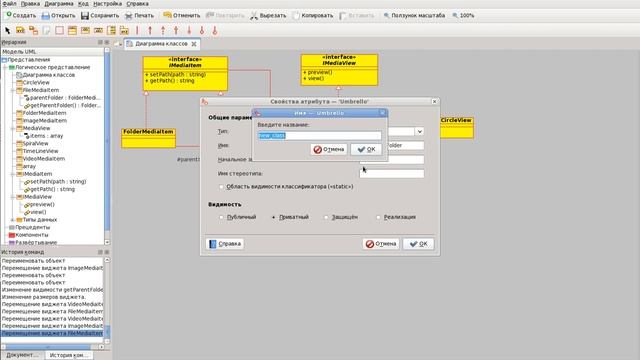Select the generalization arrow tool

(x=176, y=30)
